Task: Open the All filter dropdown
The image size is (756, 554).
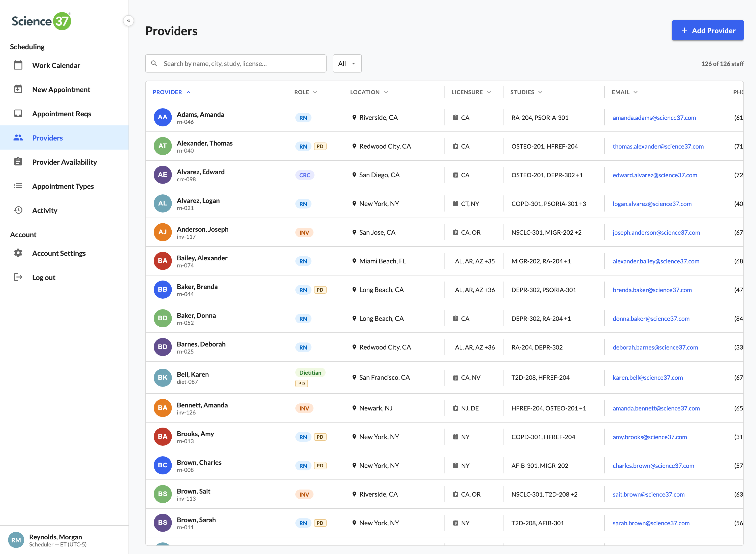Action: point(347,63)
